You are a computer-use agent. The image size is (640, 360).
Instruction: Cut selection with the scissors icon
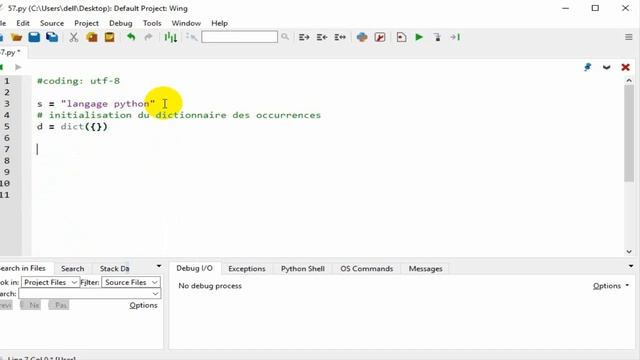(73, 37)
